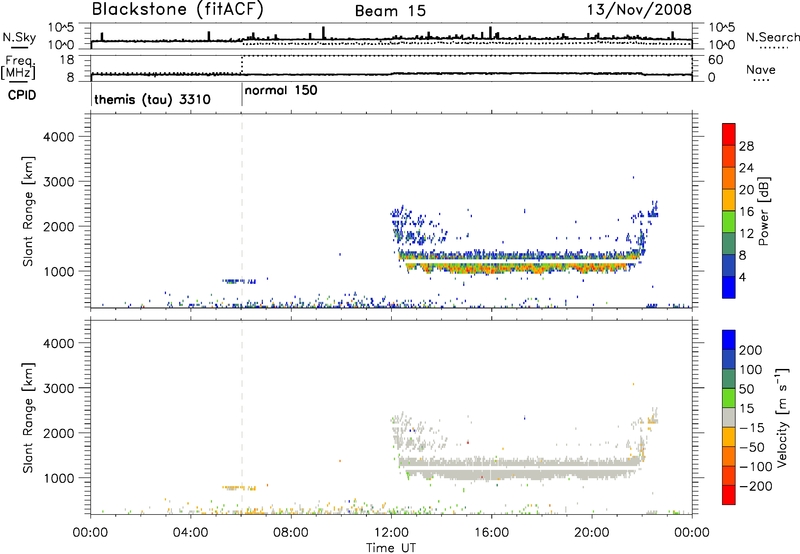Pick the green Velocity segment between 15 and 50
Viewport: 800px width, 554px height.
729,398
